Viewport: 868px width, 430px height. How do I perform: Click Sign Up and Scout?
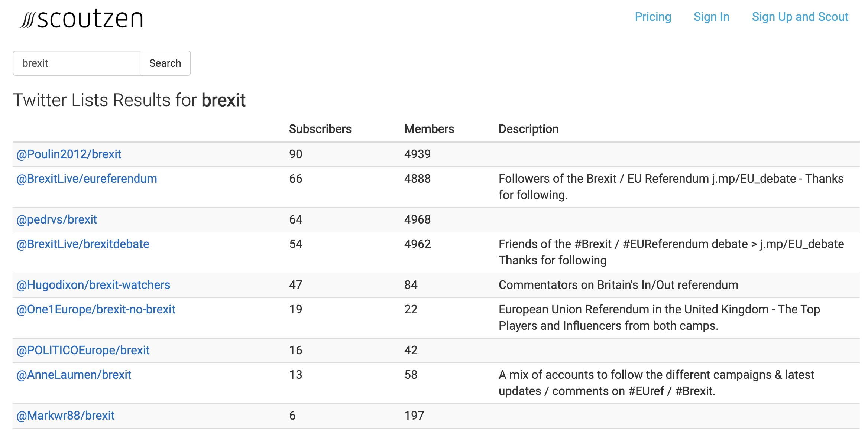800,17
